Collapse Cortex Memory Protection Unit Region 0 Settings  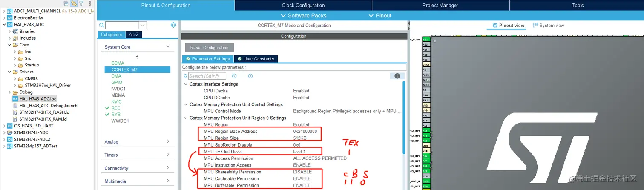[186, 118]
